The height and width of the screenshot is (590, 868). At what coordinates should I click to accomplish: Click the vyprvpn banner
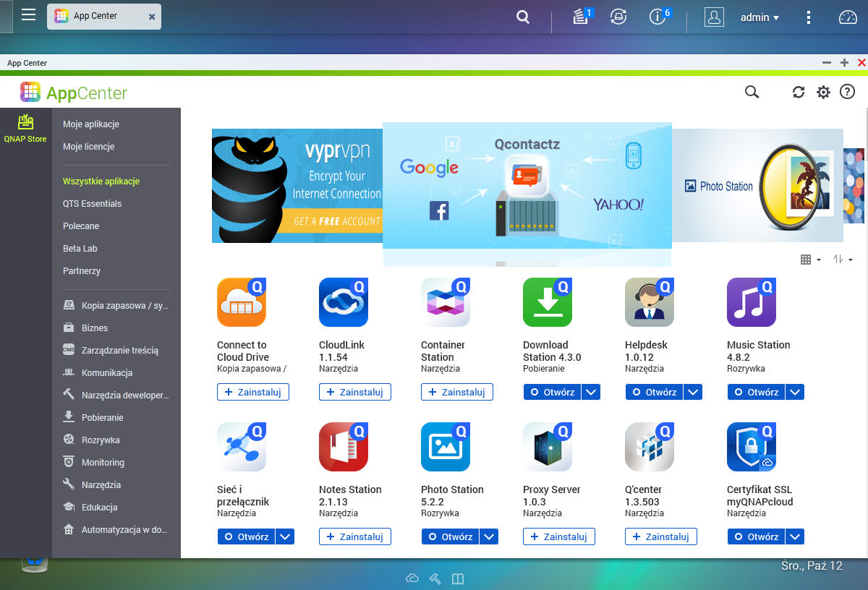297,186
